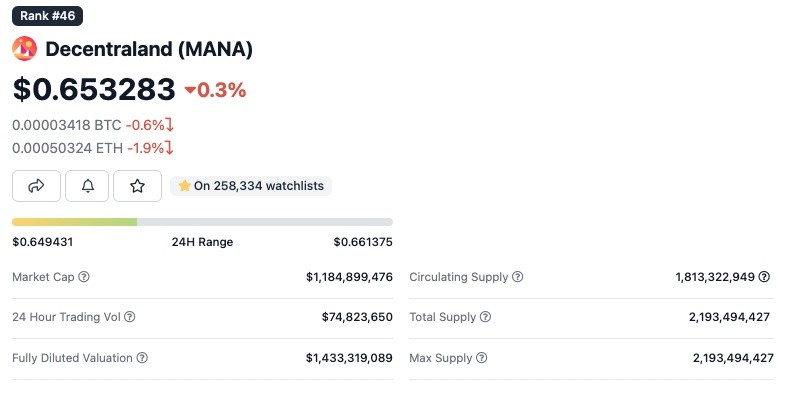The image size is (795, 395).
Task: Expand info icon after 1,813,322,949 value
Action: [x=764, y=277]
